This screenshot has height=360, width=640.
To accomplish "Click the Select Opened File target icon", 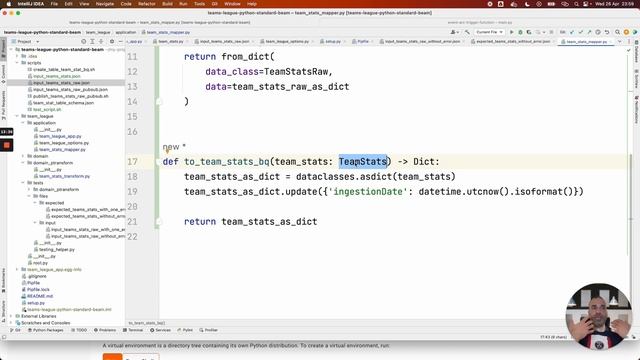I will pos(84,42).
